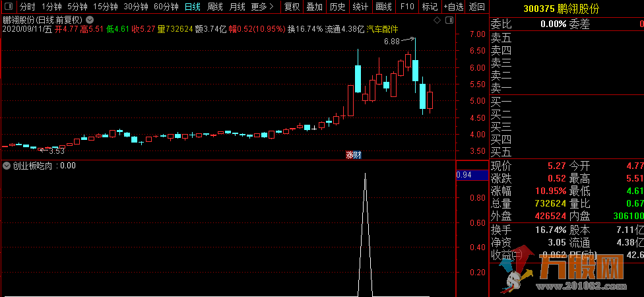Toggle the panel icon left of 分时
The width and height of the screenshot is (644, 297).
click(x=9, y=7)
